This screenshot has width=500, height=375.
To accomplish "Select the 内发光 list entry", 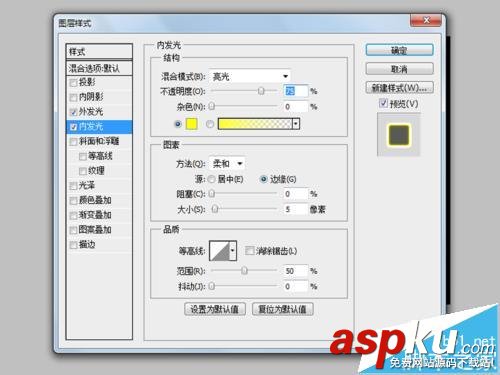I will coord(99,127).
